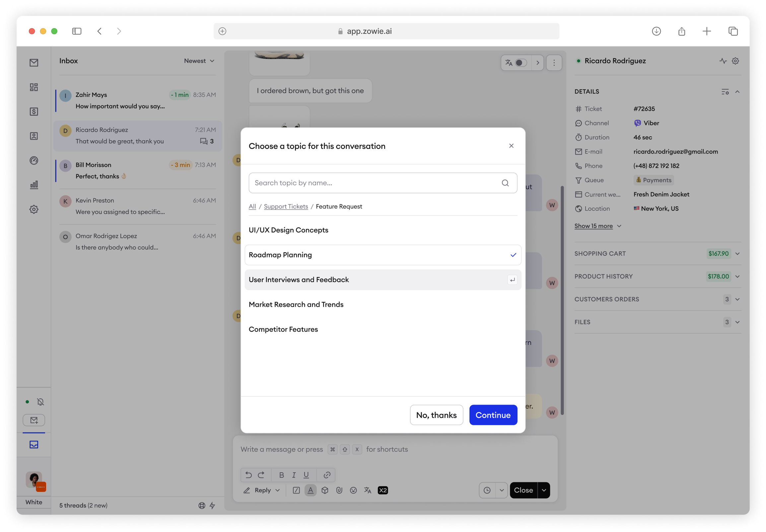This screenshot has height=532, width=766.
Task: Open the analytics bar chart sidebar icon
Action: pos(34,185)
